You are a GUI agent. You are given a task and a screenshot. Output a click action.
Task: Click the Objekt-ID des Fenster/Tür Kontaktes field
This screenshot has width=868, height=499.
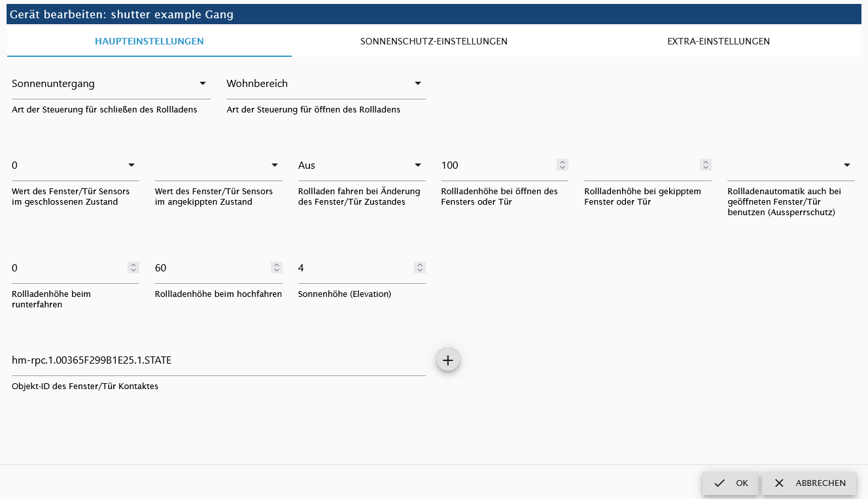(x=218, y=360)
